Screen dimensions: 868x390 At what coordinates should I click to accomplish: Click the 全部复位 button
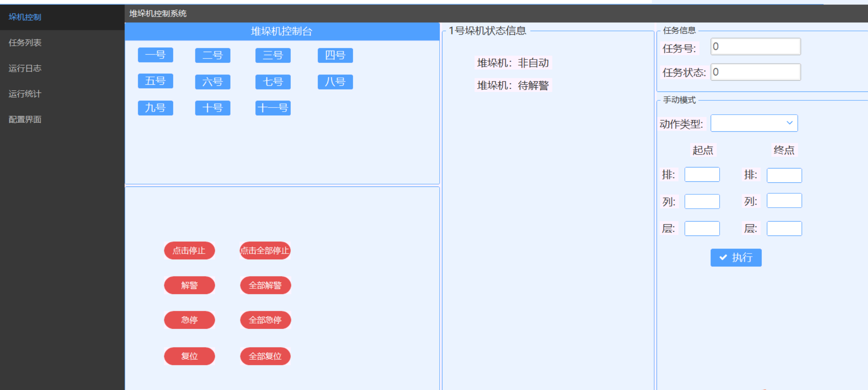tap(265, 356)
